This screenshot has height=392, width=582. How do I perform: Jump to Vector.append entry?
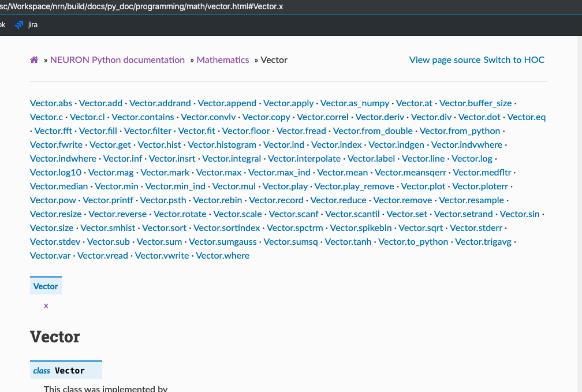pyautogui.click(x=227, y=103)
